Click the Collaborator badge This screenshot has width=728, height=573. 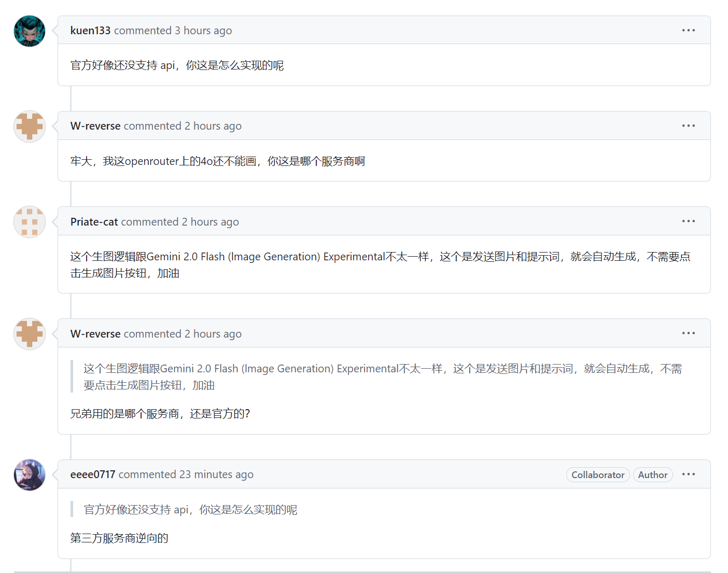pyautogui.click(x=598, y=475)
